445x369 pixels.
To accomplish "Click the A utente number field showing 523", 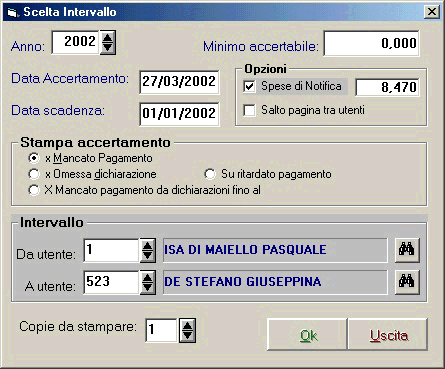I will (x=111, y=282).
